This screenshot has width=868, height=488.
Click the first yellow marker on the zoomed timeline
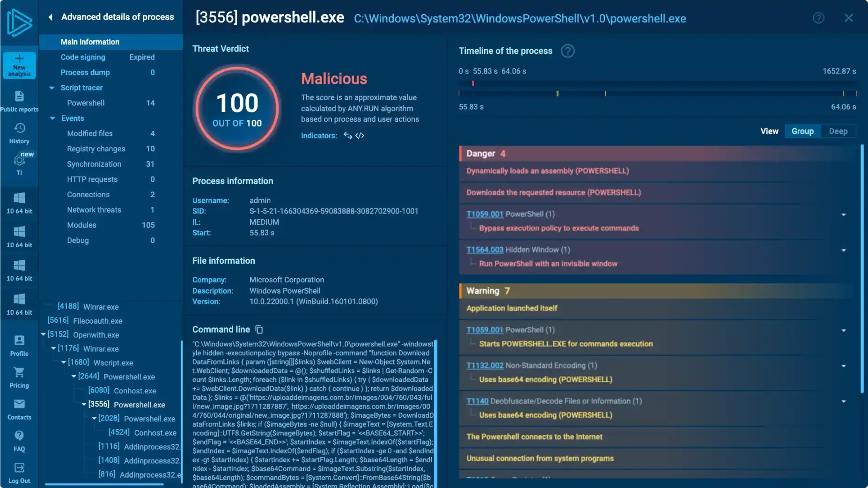[x=557, y=94]
